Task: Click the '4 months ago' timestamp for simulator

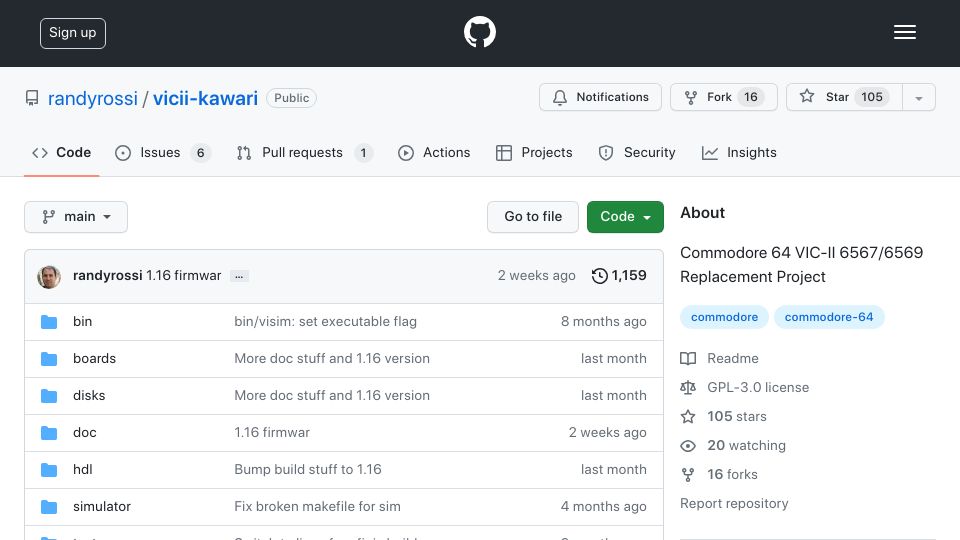Action: (604, 506)
